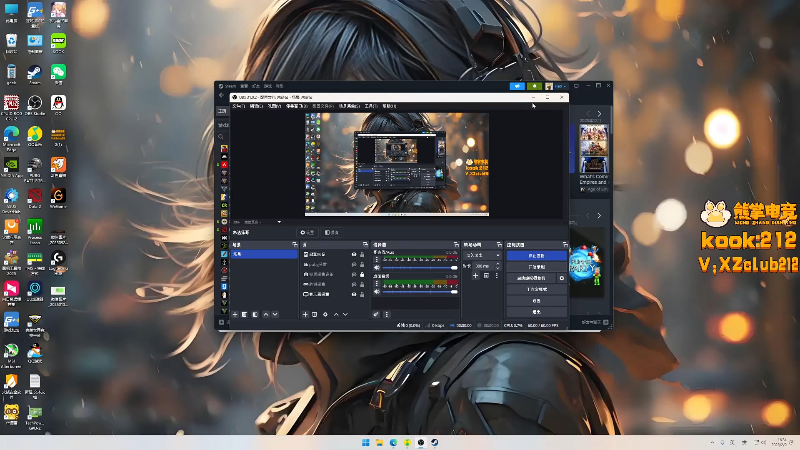
Task: Add a configurable transition plus icon
Action: (x=475, y=276)
